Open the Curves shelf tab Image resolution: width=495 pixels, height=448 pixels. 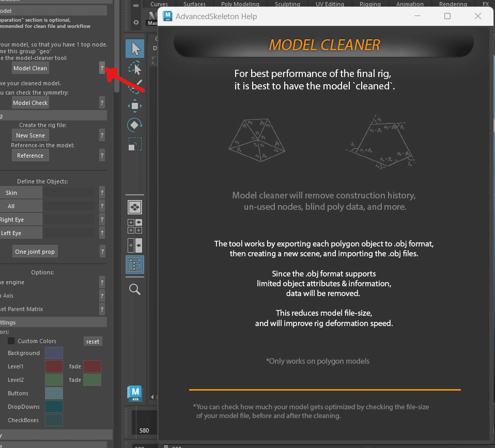click(159, 4)
